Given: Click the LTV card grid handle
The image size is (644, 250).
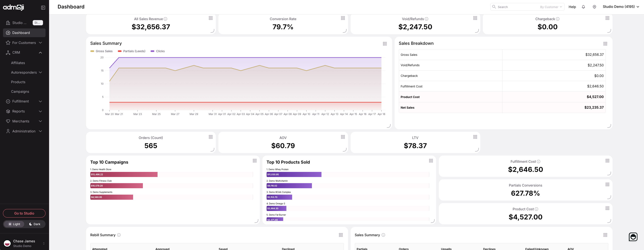Looking at the screenshot, I should pos(475,137).
